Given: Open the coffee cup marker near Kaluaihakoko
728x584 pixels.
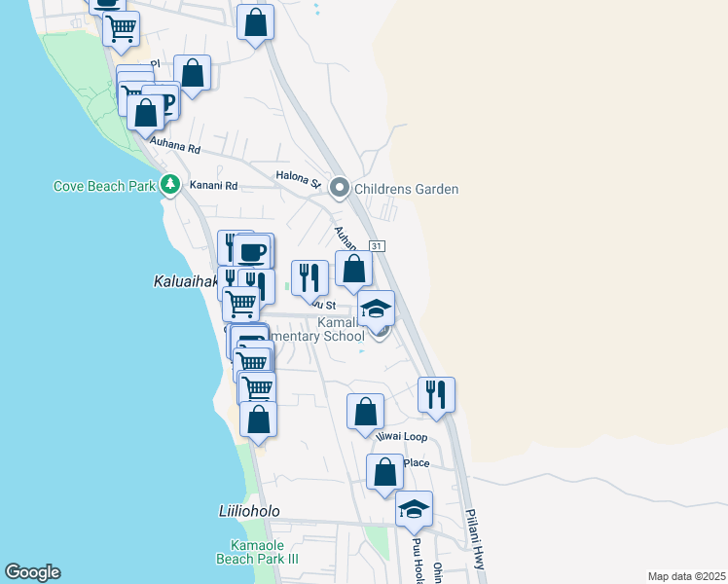Looking at the screenshot, I should [252, 252].
